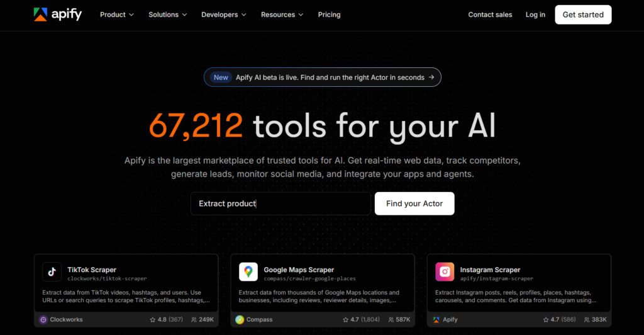The image size is (644, 335).
Task: Click the users icon beside 587K
Action: coord(391,319)
